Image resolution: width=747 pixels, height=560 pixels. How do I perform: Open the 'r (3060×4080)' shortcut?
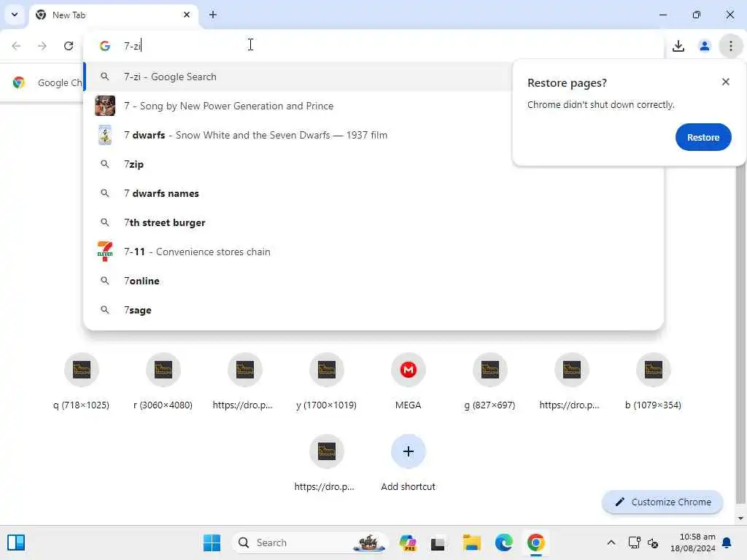pos(163,382)
